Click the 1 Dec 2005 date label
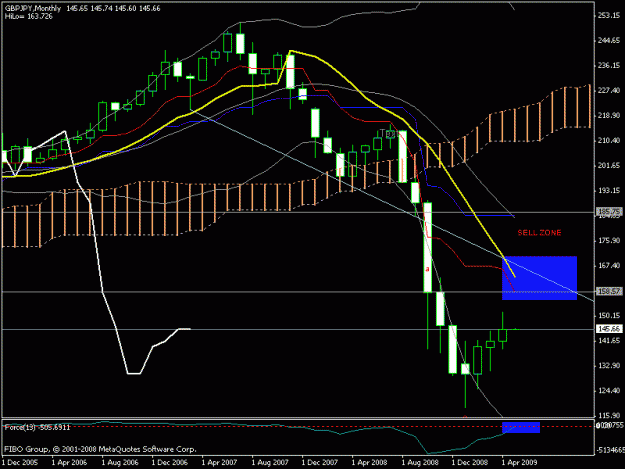The width and height of the screenshot is (625, 469). click(x=20, y=463)
